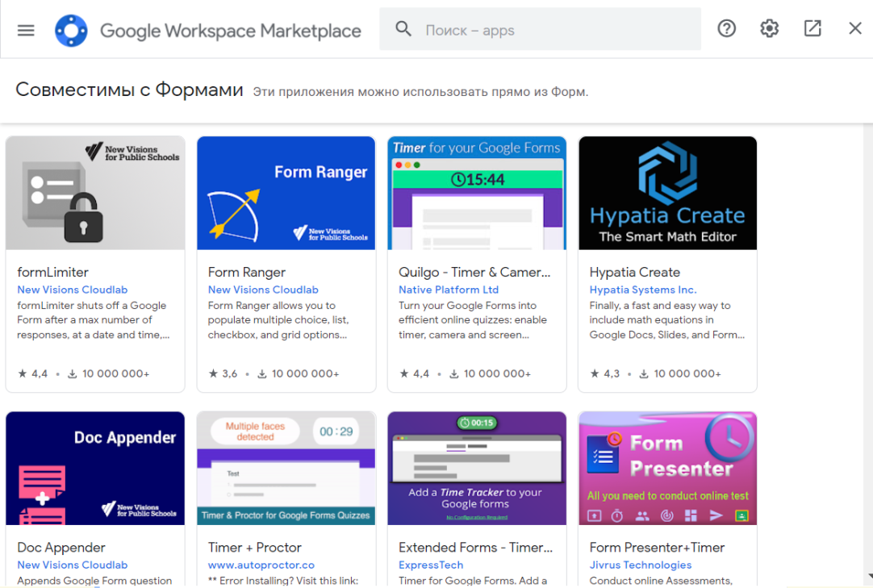
Task: Click the Hypatia Create download count icon
Action: (x=644, y=373)
